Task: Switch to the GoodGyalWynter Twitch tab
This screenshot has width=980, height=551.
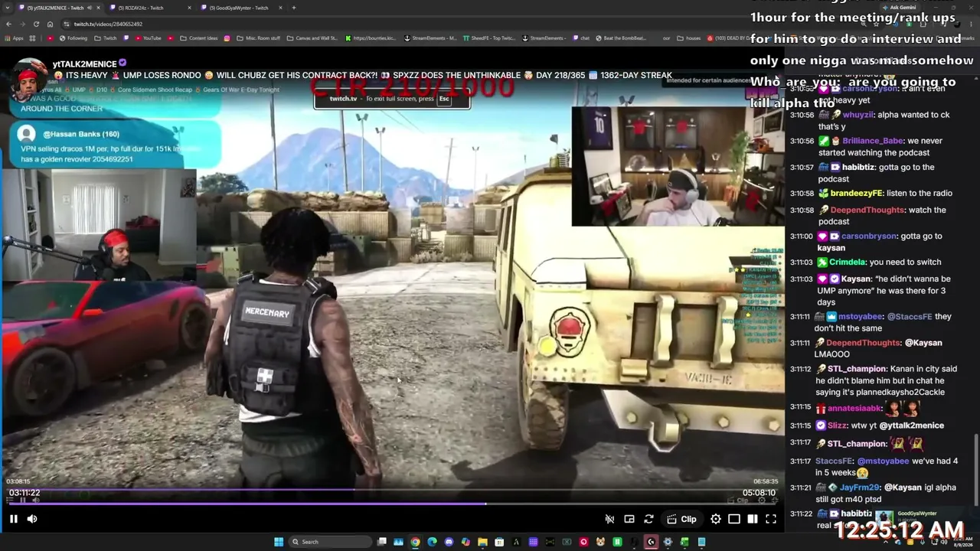Action: pos(239,8)
